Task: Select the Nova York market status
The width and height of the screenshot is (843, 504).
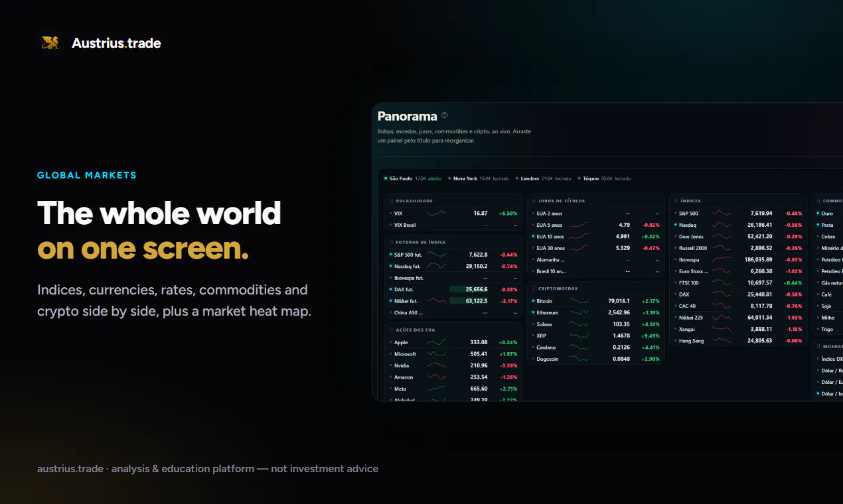Action: click(479, 178)
